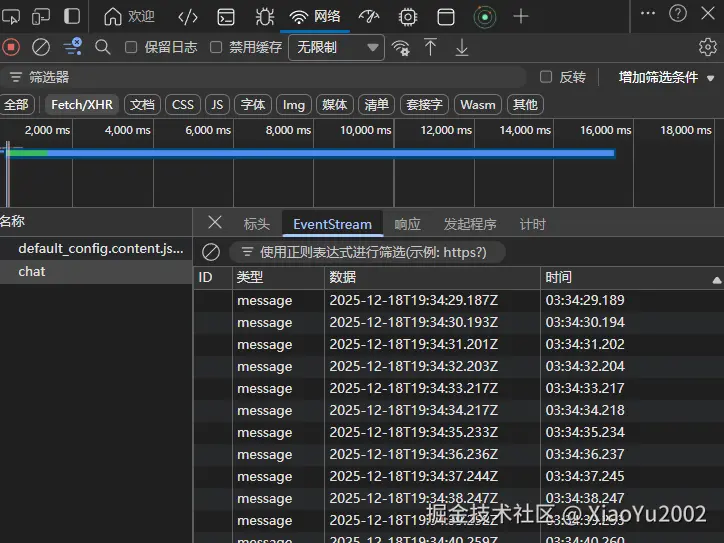Switch to the Sources bug icon tool
This screenshot has width=724, height=543.
pyautogui.click(x=264, y=16)
